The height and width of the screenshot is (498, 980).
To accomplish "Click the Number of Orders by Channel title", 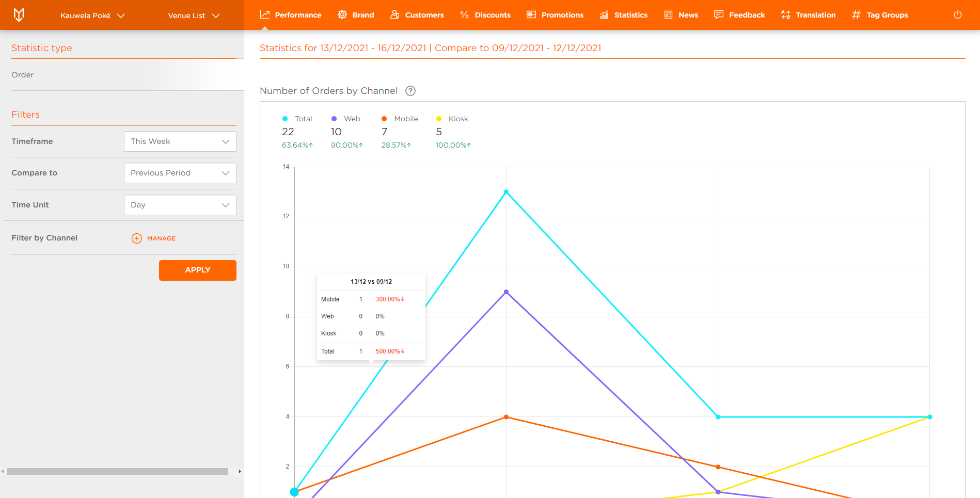I will (x=328, y=91).
